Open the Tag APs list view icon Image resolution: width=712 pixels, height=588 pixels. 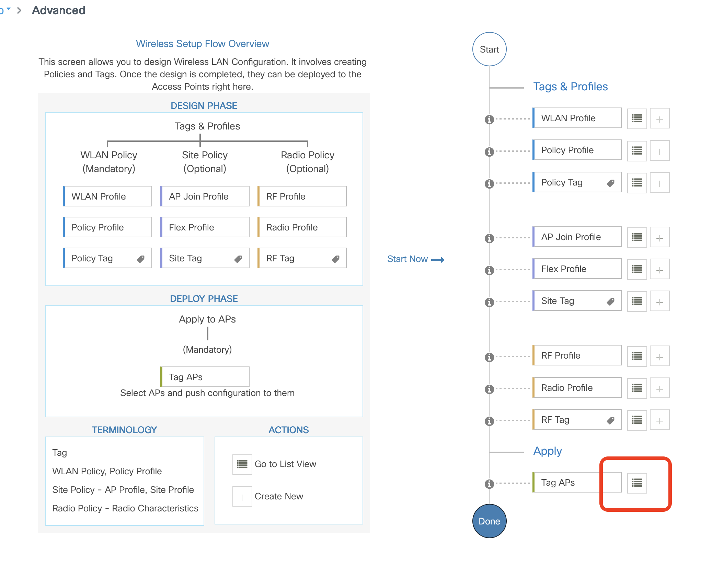[637, 483]
